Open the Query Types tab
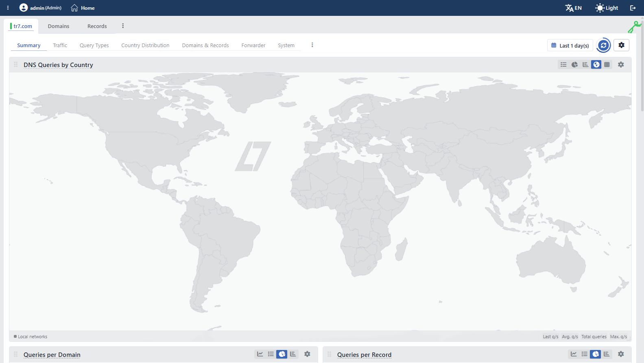 pos(94,45)
